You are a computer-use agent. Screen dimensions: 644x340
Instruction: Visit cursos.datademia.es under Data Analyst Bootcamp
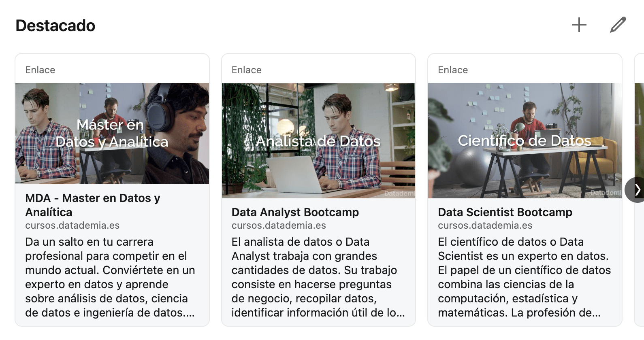(x=279, y=225)
